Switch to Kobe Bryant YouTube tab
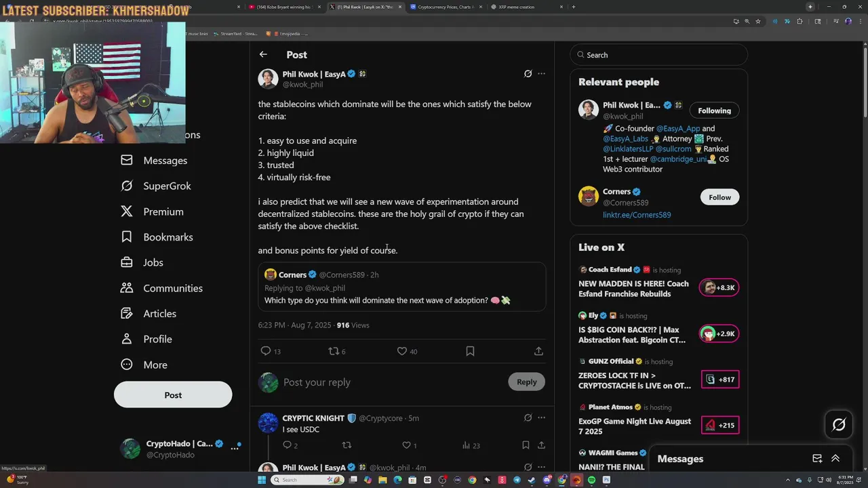The width and height of the screenshot is (868, 488). point(285,7)
